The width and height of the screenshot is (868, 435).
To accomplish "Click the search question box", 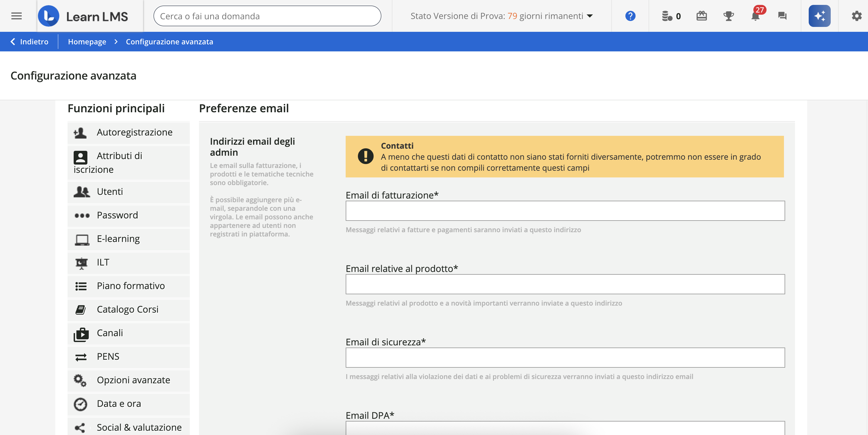I will (267, 16).
